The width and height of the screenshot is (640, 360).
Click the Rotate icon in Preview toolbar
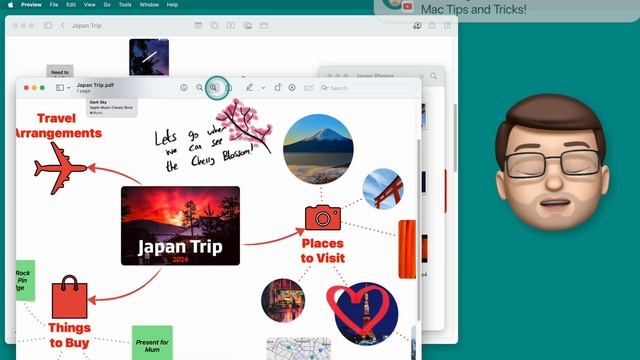(278, 87)
